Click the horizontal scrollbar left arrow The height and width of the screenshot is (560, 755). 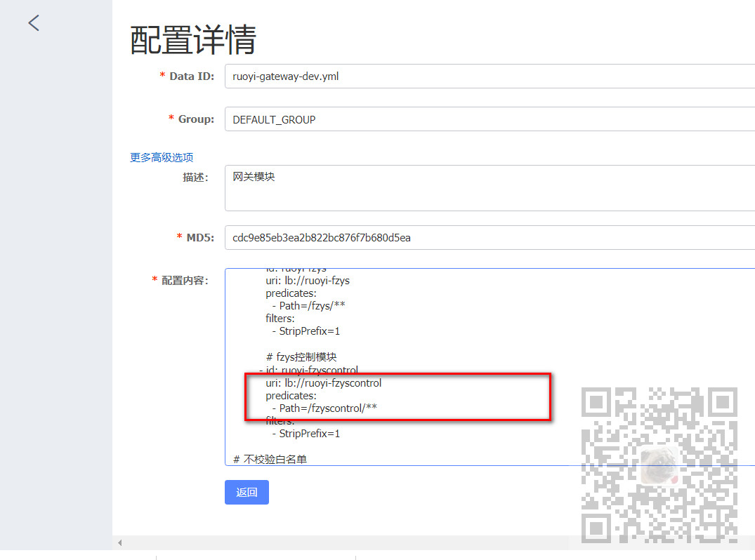click(x=120, y=542)
